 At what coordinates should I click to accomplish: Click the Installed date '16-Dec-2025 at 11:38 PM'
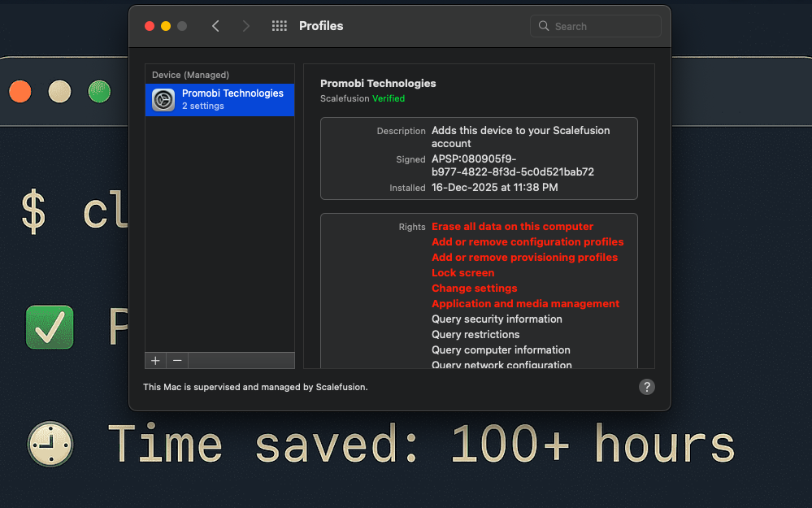[x=494, y=188]
